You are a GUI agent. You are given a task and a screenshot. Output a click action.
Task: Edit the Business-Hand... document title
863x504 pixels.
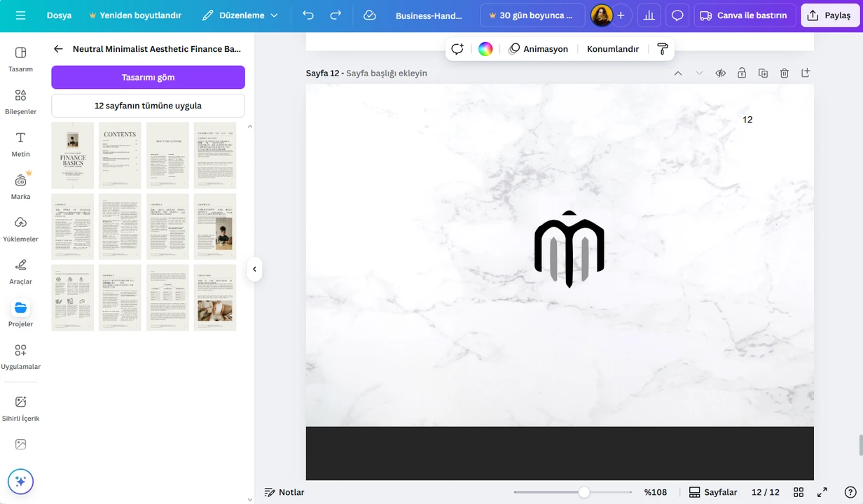click(429, 15)
